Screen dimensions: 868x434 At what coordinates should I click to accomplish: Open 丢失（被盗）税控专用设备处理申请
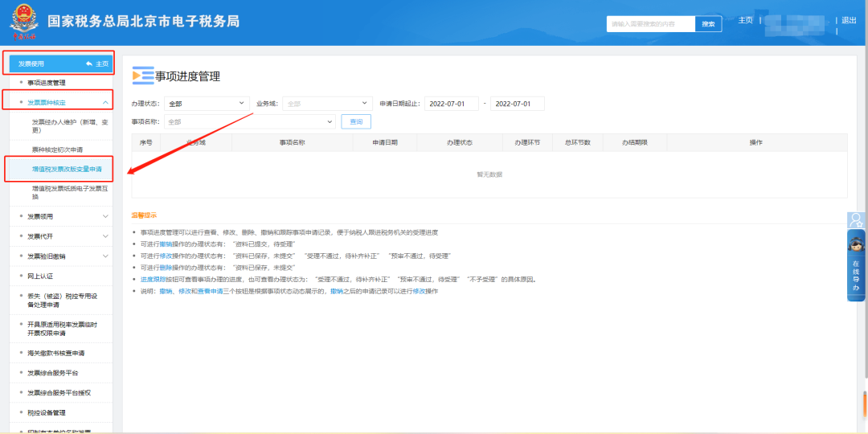[x=62, y=300]
